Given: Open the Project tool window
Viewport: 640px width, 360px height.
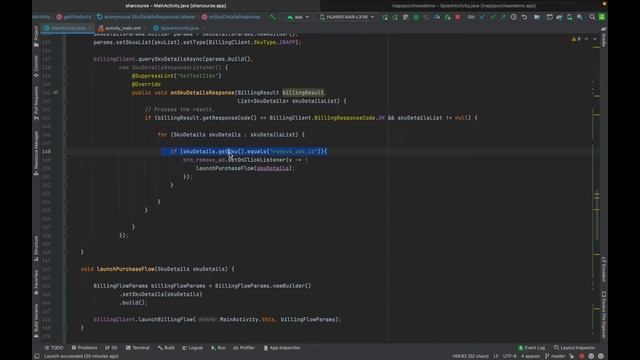Looking at the screenshot, I should tap(36, 37).
